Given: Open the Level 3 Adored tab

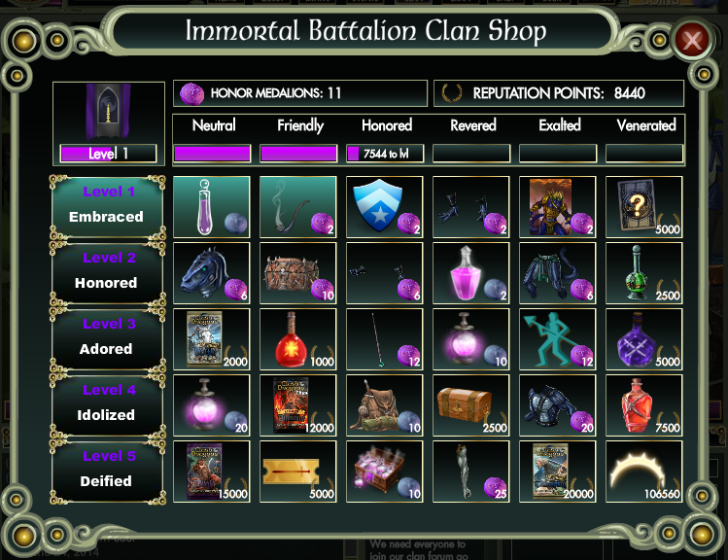Looking at the screenshot, I should (108, 339).
